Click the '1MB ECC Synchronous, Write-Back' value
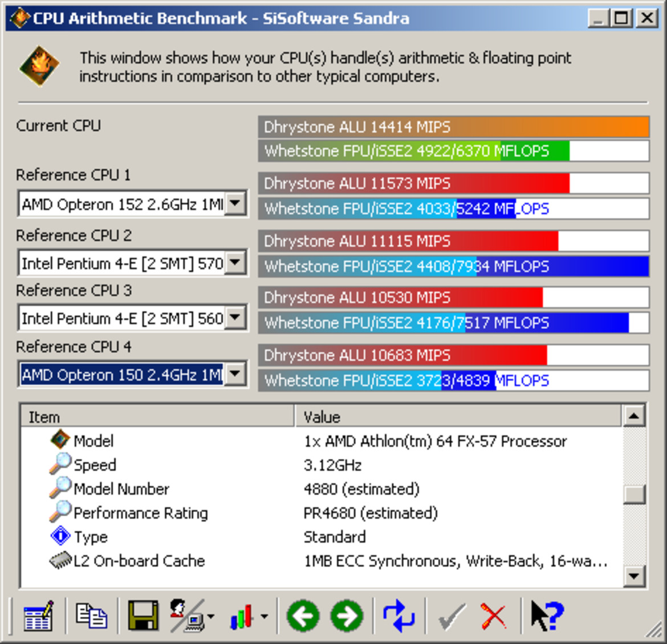The width and height of the screenshot is (667, 644). coord(455,561)
